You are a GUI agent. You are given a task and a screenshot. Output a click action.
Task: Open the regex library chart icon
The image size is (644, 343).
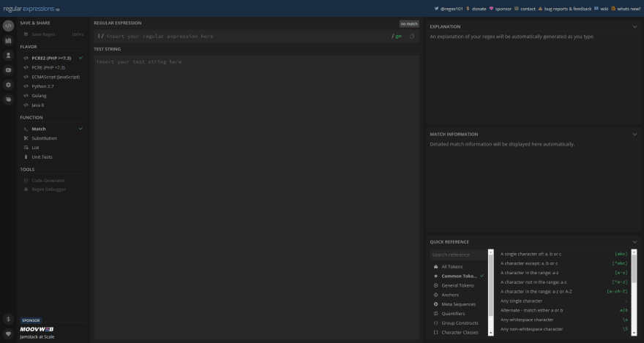click(8, 41)
